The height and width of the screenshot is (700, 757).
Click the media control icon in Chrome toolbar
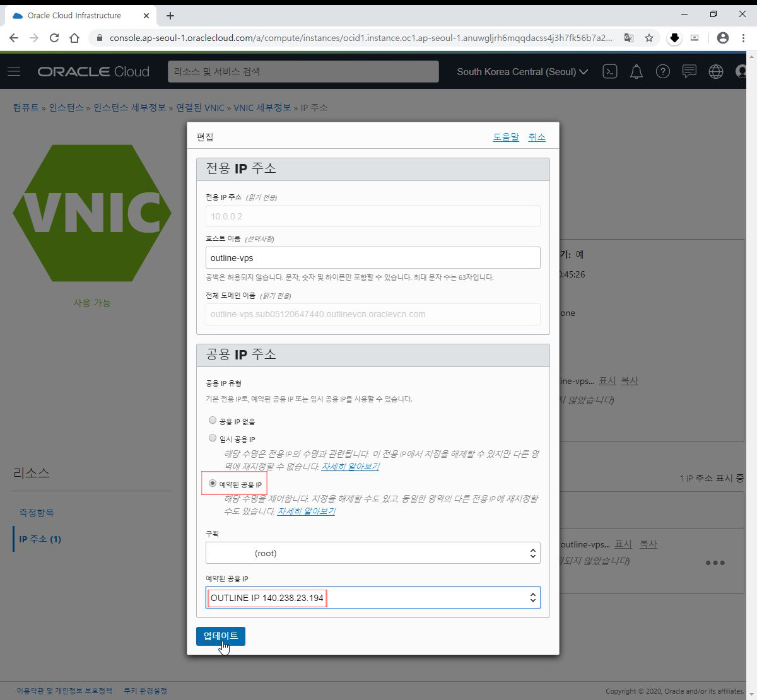click(x=695, y=38)
